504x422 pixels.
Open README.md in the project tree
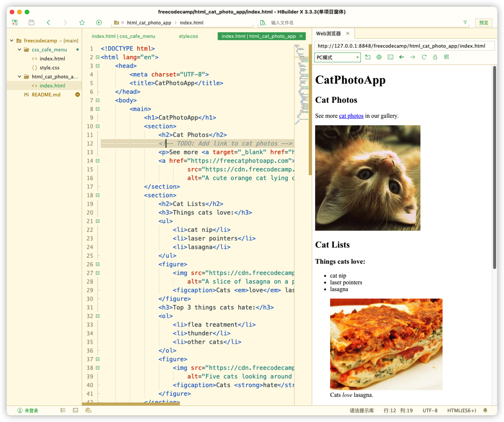tap(46, 95)
